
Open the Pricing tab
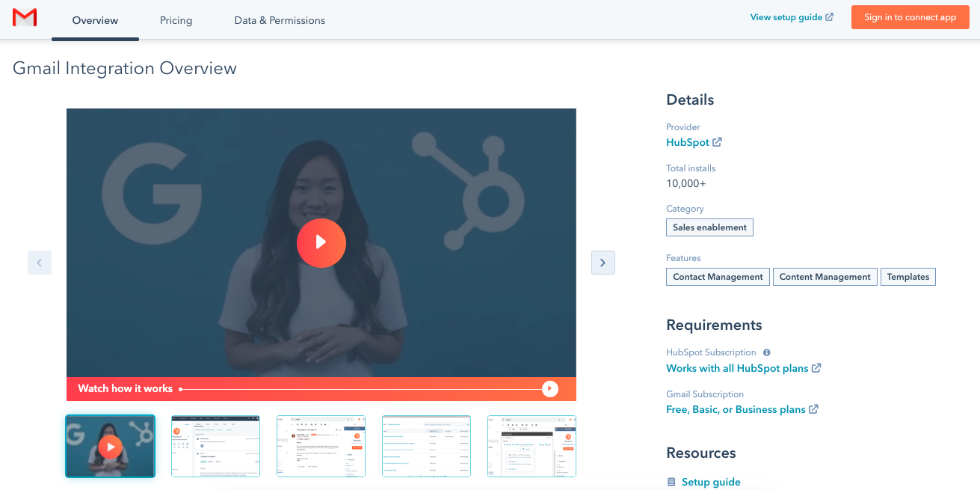click(176, 20)
